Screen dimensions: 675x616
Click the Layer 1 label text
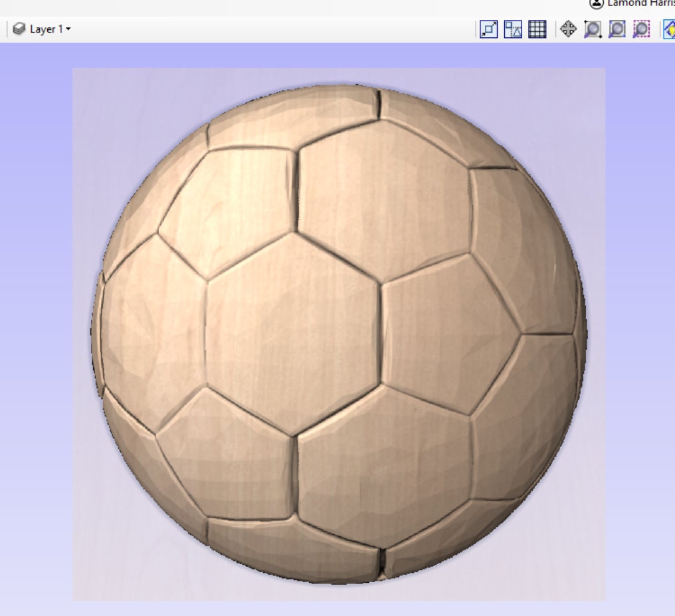point(45,29)
